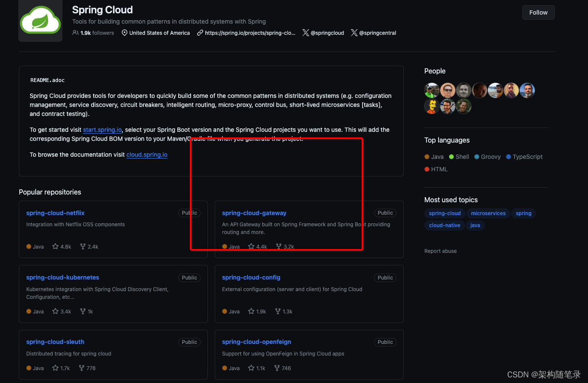
Task: Click the X icon beside @springcentral
Action: (354, 32)
